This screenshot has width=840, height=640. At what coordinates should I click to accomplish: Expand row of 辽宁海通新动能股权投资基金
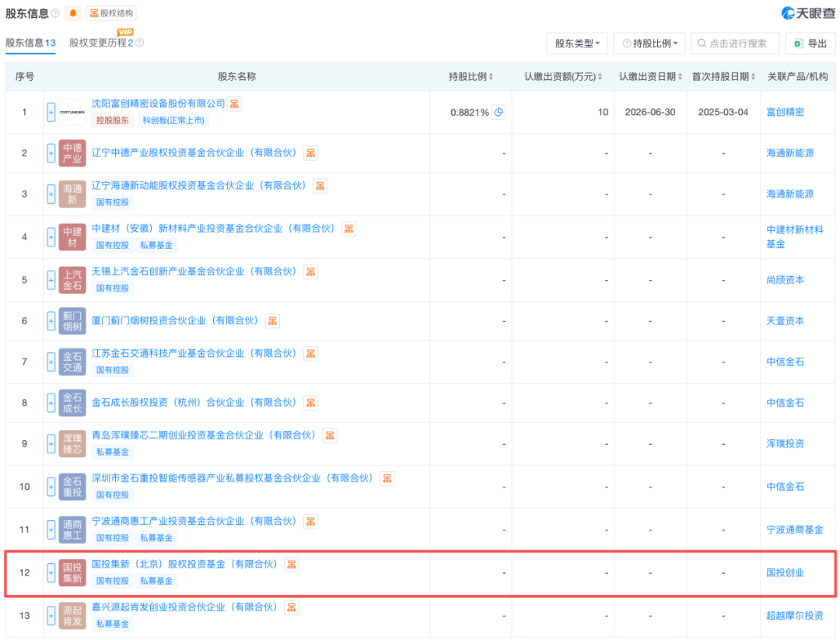click(x=51, y=194)
